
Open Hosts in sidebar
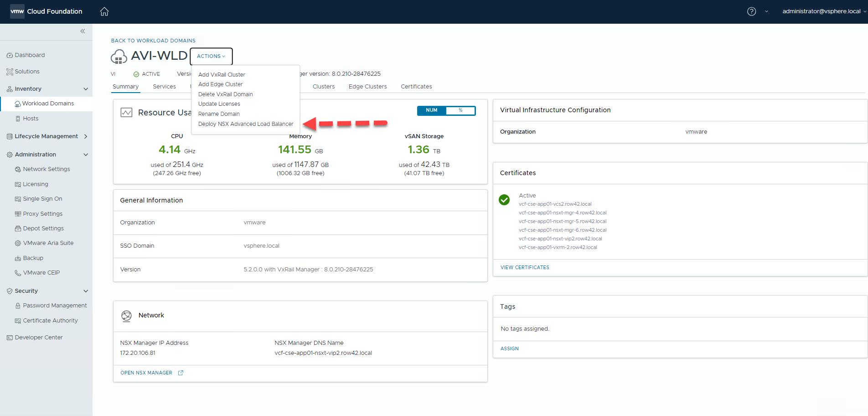point(31,119)
